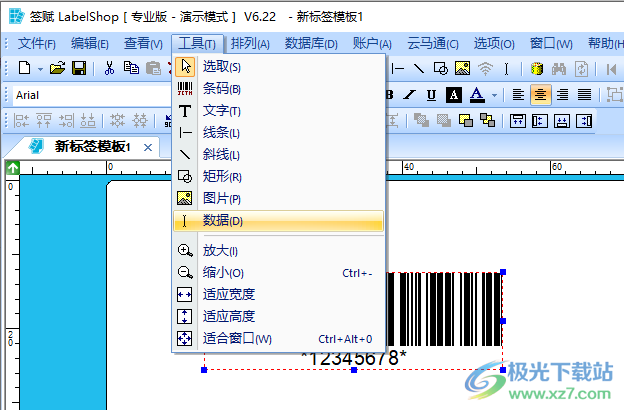Screen dimensions: 624x410
Task: Align text left
Action: pos(518,95)
